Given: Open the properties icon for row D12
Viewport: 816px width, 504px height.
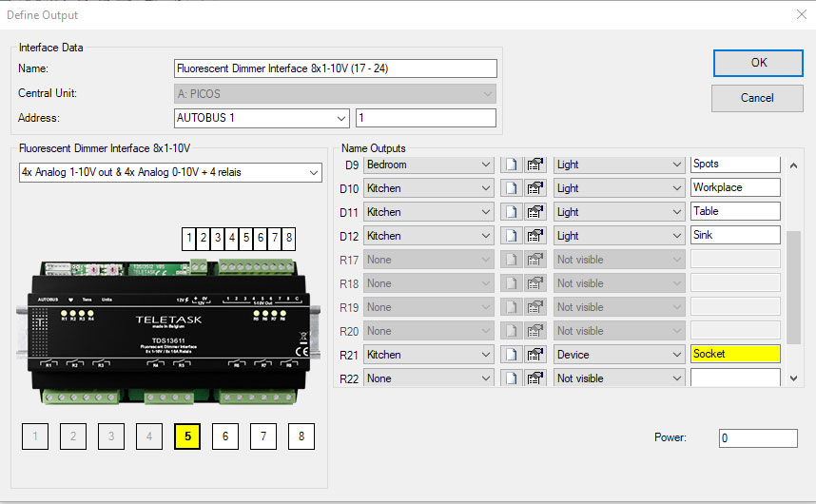Looking at the screenshot, I should tap(534, 236).
